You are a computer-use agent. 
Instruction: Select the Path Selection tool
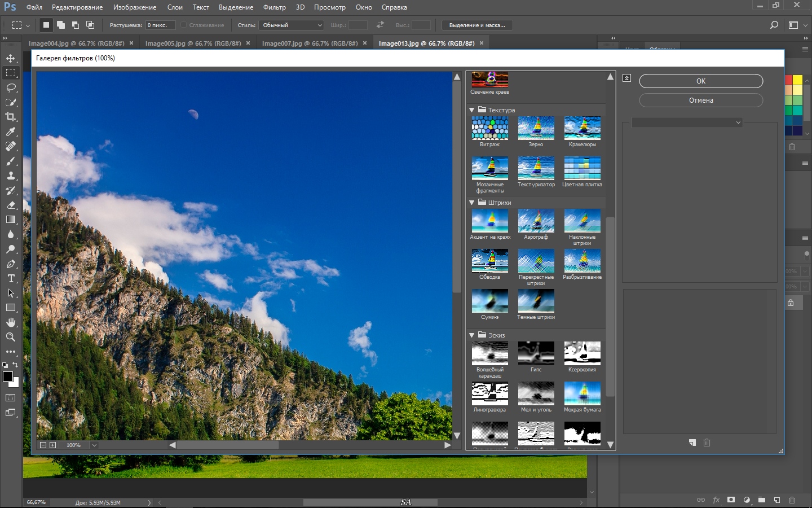11,293
